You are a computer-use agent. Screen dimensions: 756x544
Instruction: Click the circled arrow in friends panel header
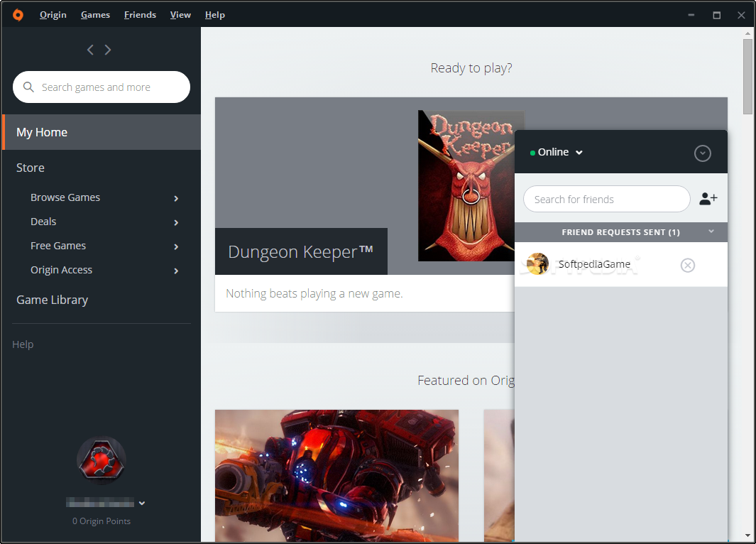point(703,153)
